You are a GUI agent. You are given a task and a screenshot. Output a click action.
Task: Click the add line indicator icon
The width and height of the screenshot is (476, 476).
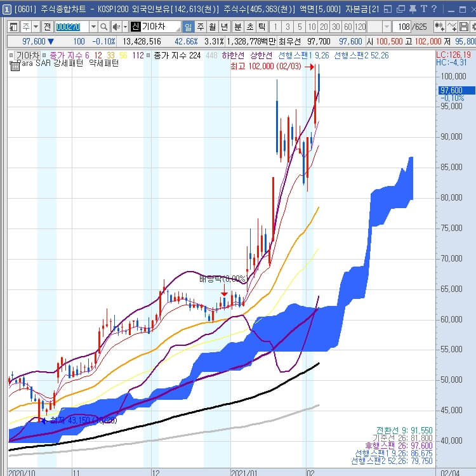pos(452,27)
